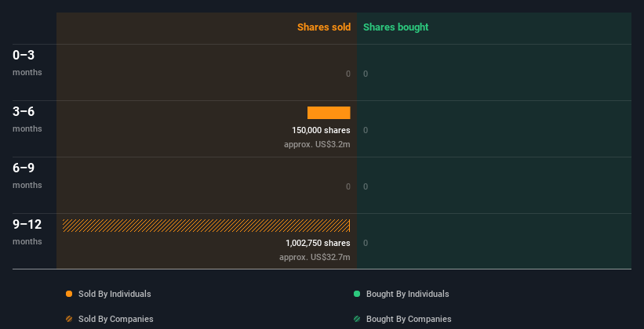
Task: Click the shares sold 0 in 0–3 months row
Action: pyautogui.click(x=348, y=74)
